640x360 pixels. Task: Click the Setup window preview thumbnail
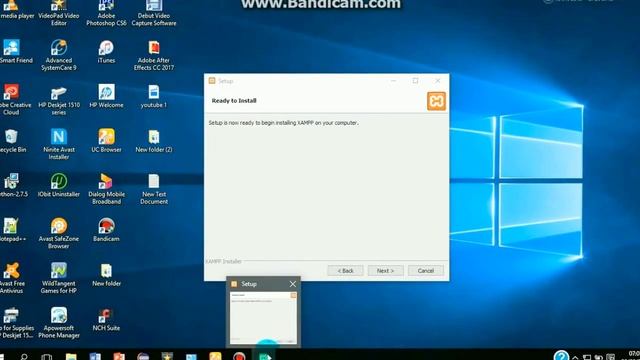pyautogui.click(x=263, y=318)
